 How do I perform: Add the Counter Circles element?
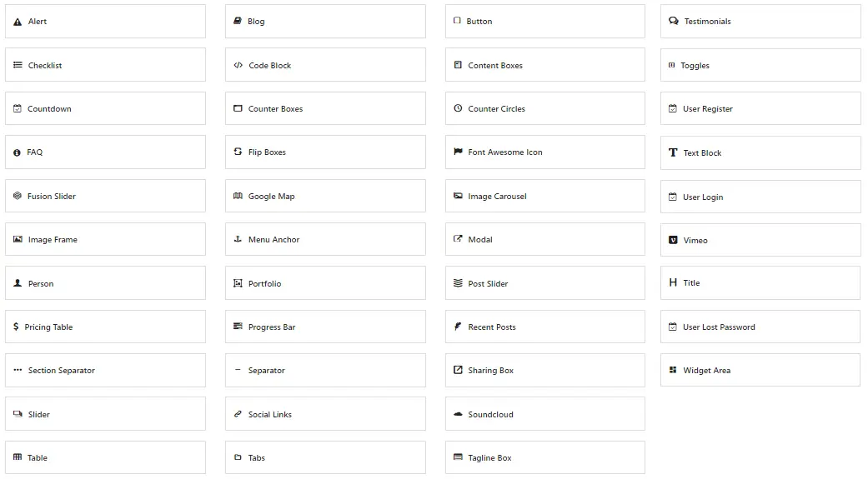pyautogui.click(x=545, y=108)
